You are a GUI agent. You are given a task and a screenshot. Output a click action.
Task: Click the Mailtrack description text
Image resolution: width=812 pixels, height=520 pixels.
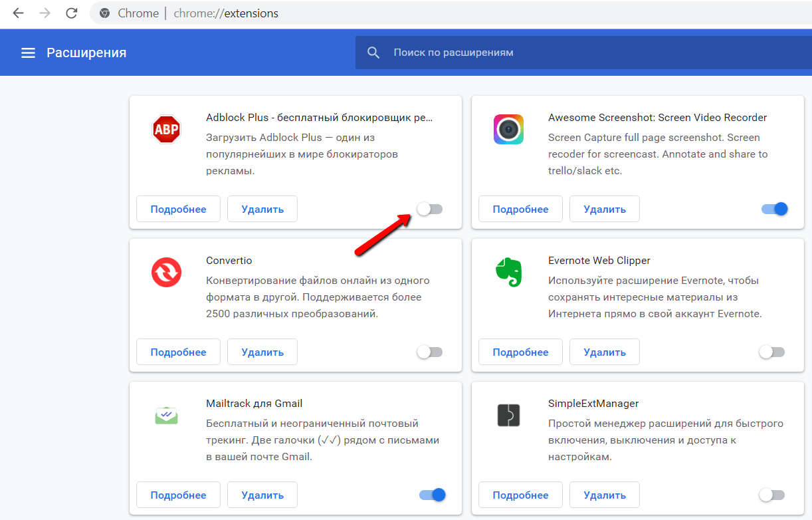coord(323,440)
